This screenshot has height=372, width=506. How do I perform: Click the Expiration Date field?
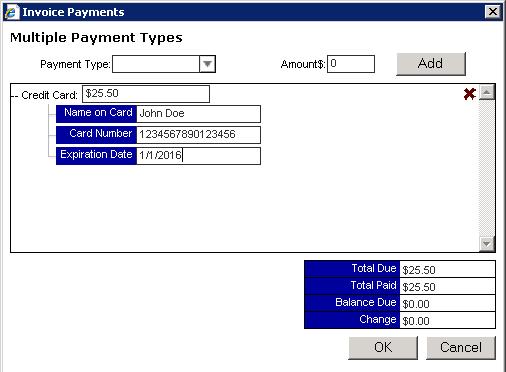(199, 156)
